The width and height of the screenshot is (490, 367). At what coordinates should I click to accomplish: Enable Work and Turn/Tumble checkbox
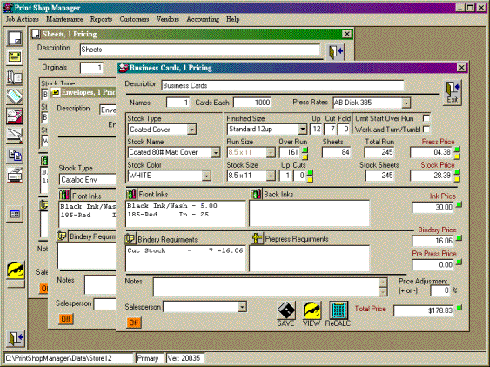coord(426,129)
